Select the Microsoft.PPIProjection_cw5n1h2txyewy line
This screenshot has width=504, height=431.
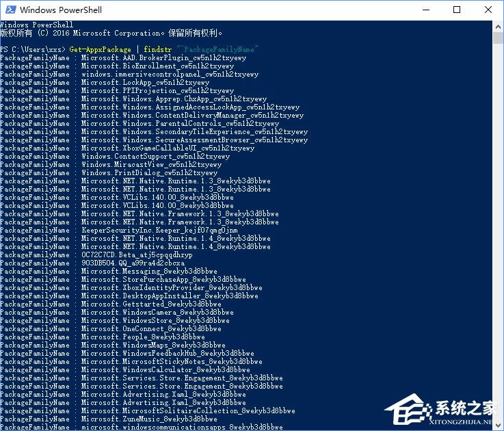(x=117, y=91)
